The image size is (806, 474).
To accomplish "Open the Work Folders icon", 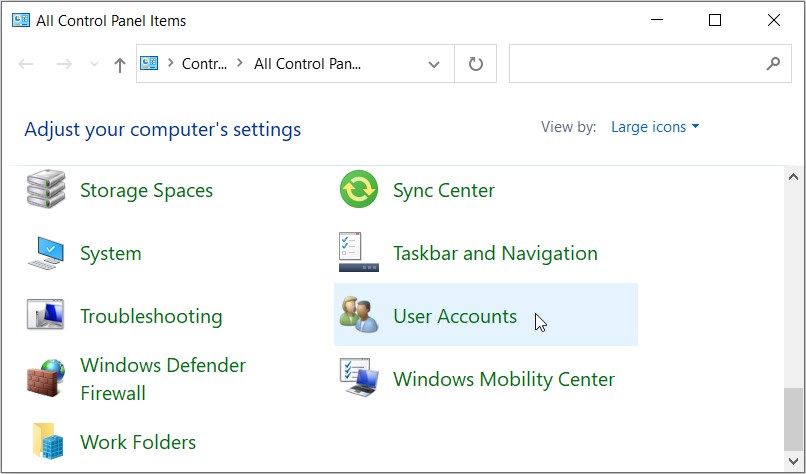I will 46,441.
